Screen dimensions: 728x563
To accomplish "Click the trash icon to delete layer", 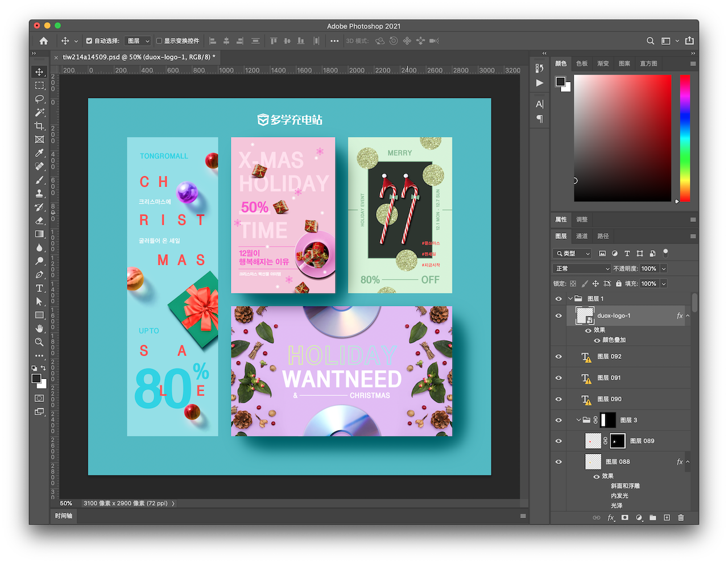I will [681, 518].
